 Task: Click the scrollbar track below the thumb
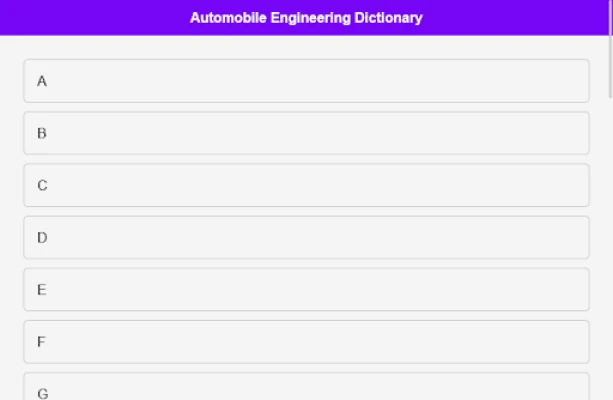(x=610, y=250)
